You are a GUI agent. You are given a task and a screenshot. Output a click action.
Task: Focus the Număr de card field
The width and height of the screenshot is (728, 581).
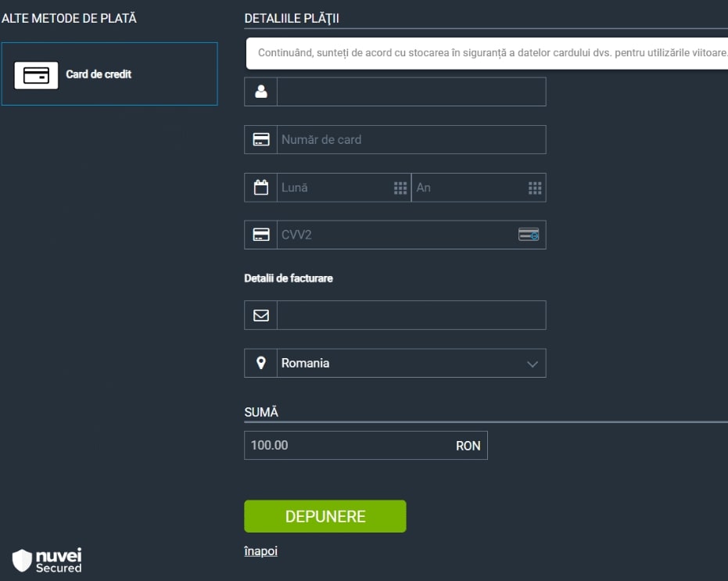(411, 139)
